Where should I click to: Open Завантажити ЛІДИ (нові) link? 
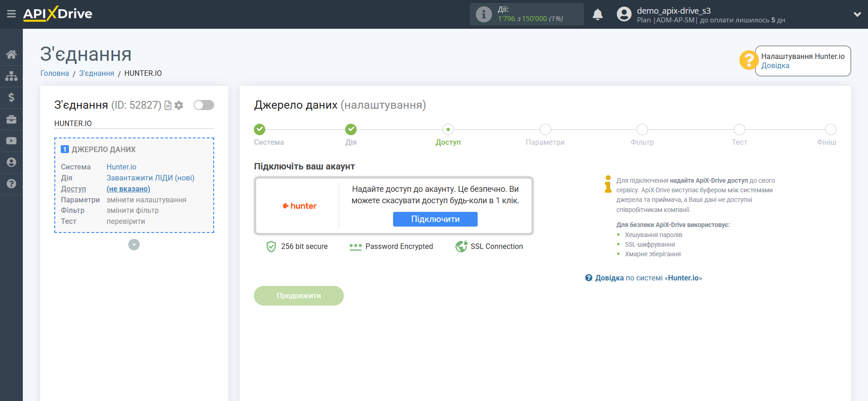click(150, 178)
